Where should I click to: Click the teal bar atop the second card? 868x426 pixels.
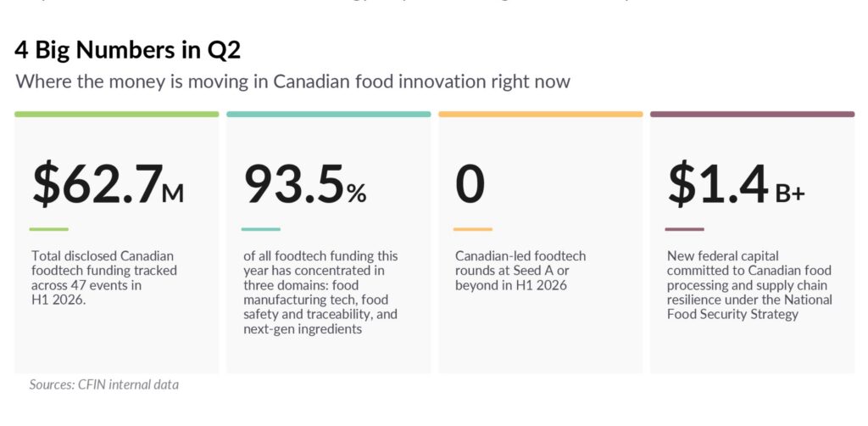(x=329, y=114)
